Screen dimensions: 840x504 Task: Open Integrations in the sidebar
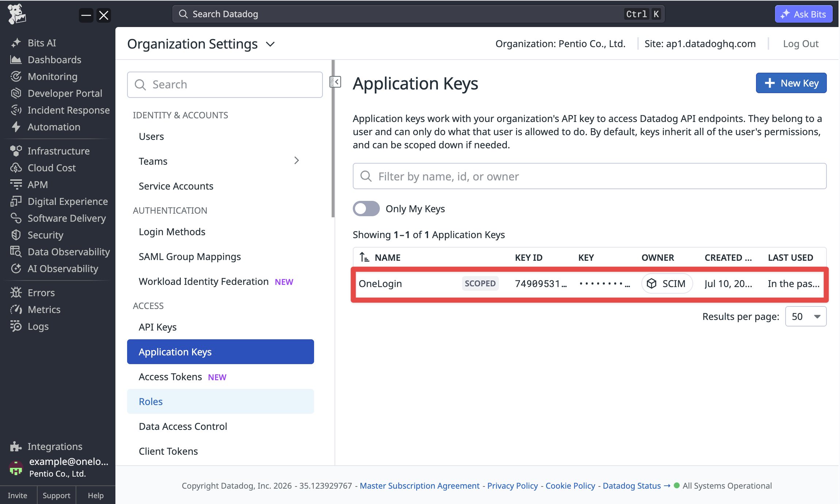click(x=55, y=446)
